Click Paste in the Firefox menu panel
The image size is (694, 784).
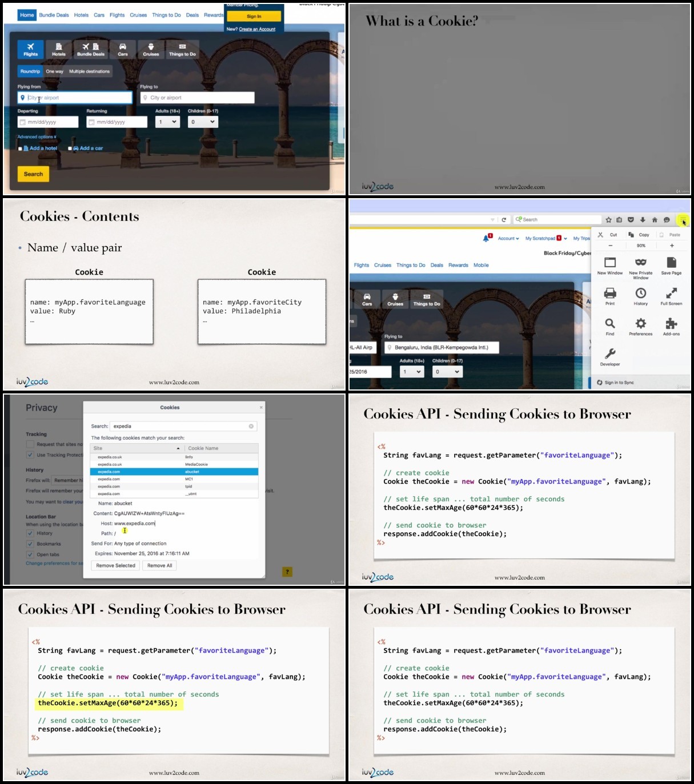671,235
